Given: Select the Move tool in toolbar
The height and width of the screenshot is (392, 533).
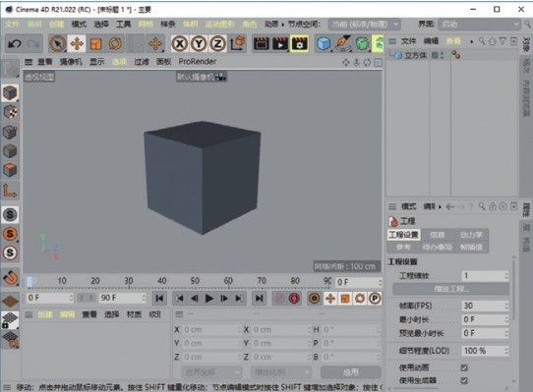Looking at the screenshot, I should pyautogui.click(x=77, y=43).
